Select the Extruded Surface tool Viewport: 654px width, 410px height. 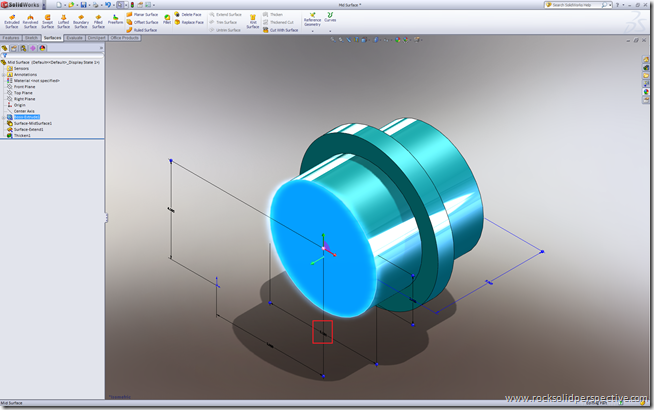(12, 22)
